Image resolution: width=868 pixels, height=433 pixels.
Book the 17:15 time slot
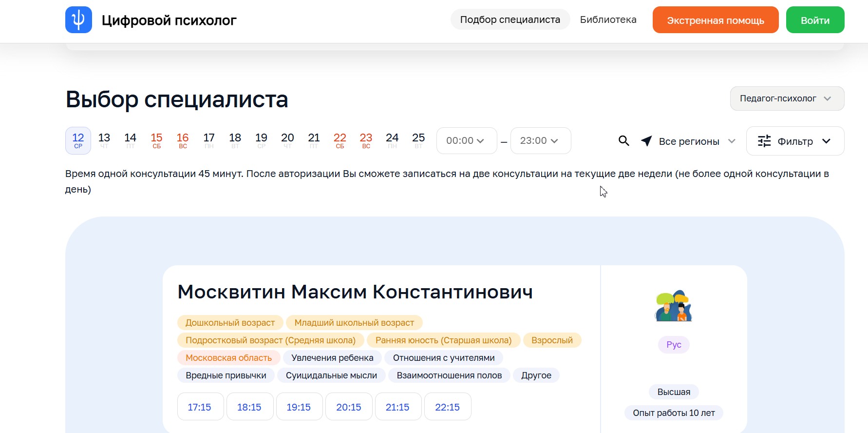200,407
